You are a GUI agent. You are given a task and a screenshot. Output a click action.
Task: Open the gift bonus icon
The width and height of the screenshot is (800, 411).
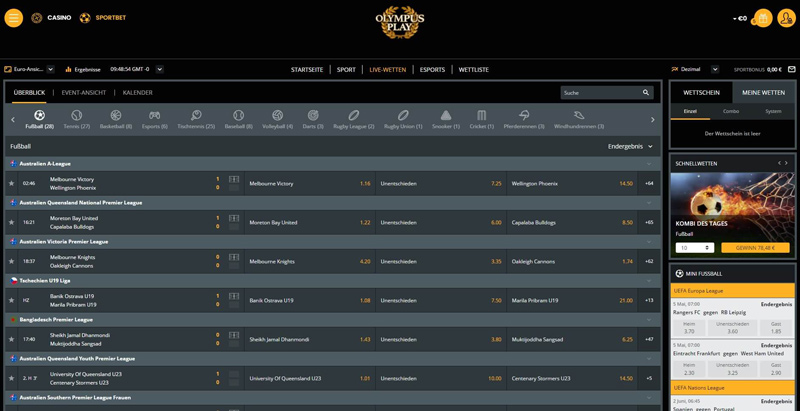coord(763,18)
